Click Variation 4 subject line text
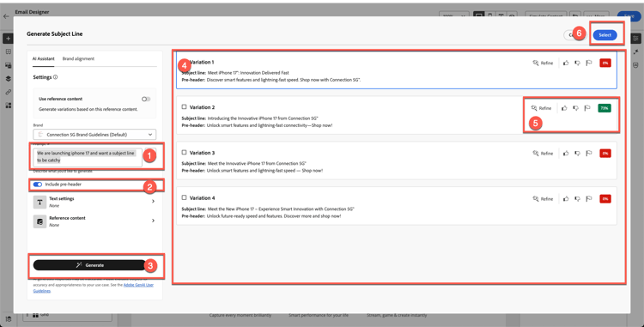This screenshot has width=644, height=327. tap(281, 209)
